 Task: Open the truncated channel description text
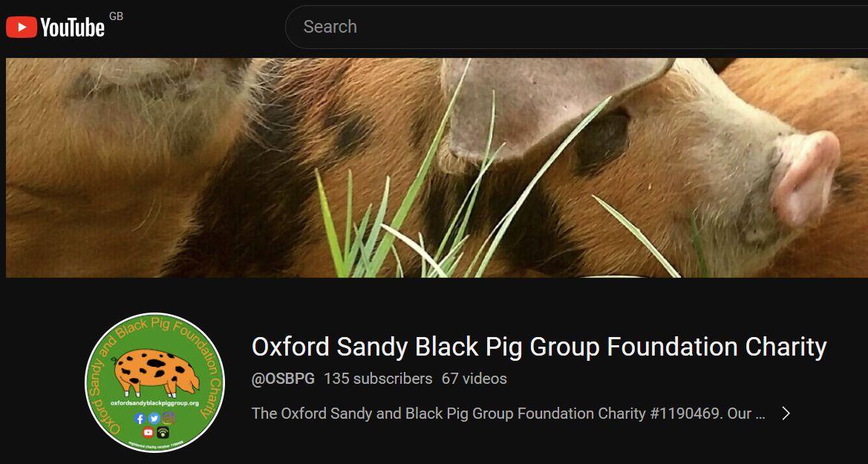click(509, 414)
